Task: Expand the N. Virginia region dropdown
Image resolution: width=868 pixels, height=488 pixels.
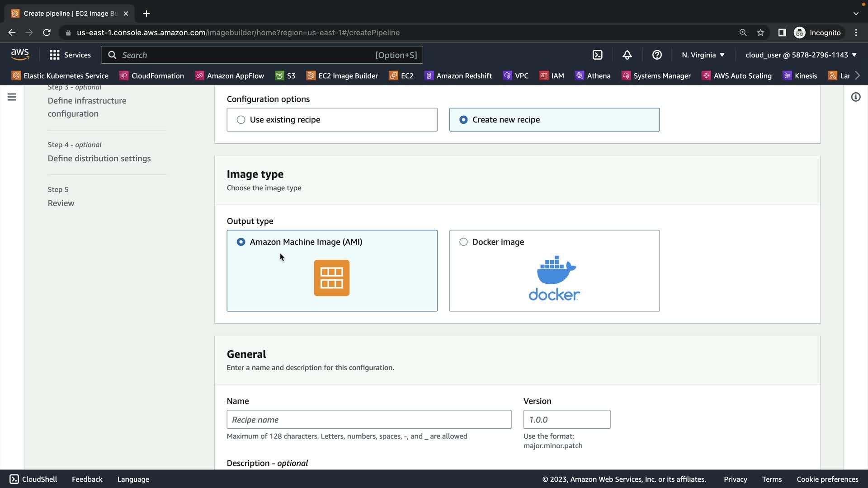Action: coord(703,55)
